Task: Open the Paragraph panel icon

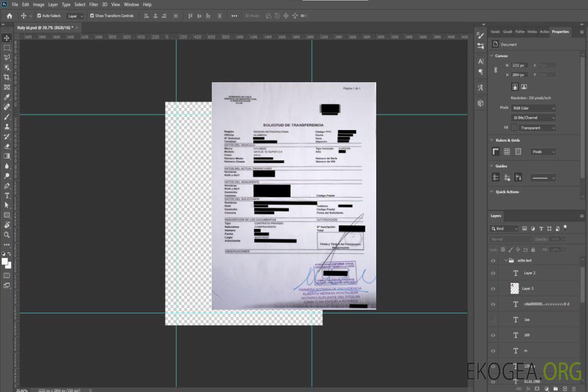Action: point(481,72)
